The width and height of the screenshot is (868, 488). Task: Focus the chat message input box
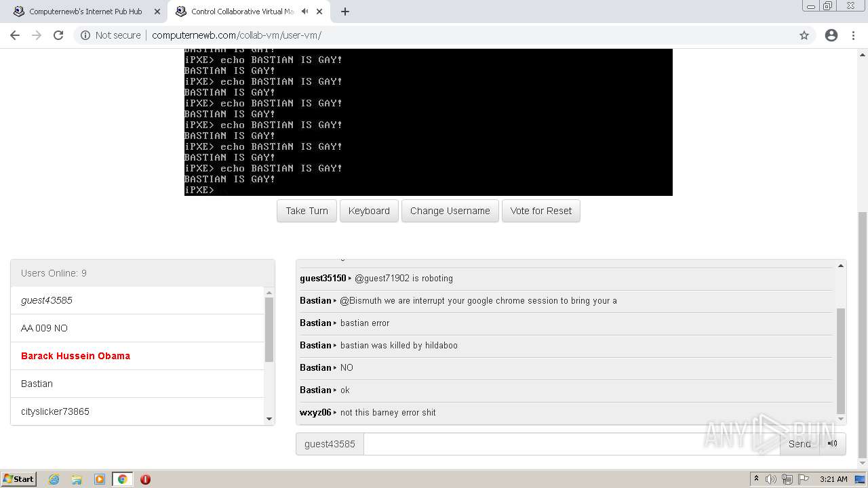572,444
